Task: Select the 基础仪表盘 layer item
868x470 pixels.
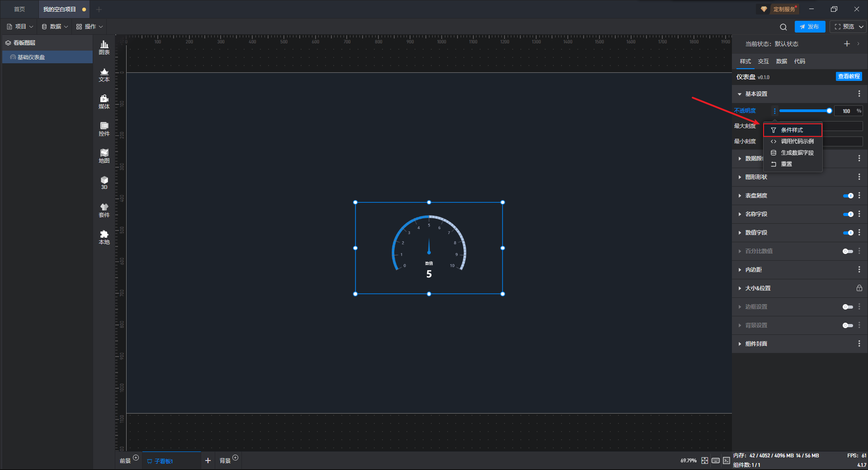Action: click(47, 57)
